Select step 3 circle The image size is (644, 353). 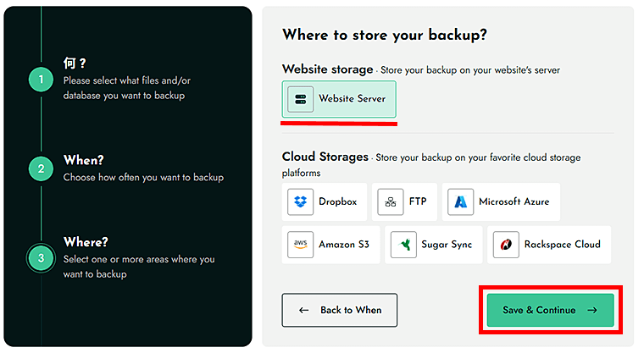pos(41,257)
